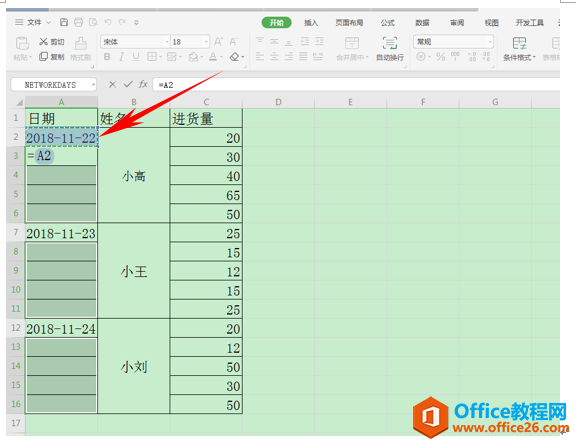Click the Save icon in quick access toolbar
The width and height of the screenshot is (576, 445).
(64, 22)
